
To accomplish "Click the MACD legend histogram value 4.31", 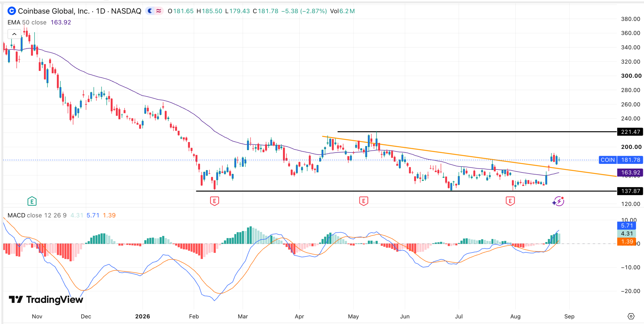I will coord(77,215).
